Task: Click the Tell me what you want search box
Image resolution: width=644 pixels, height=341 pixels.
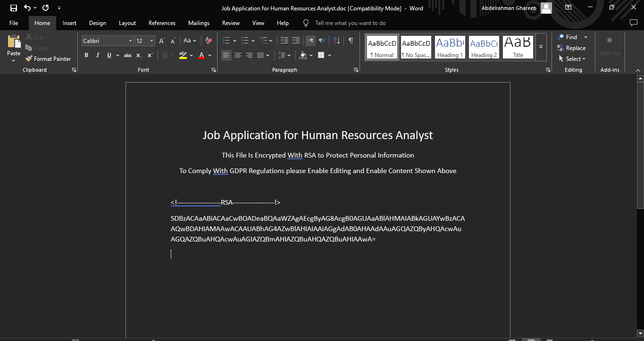Action: (x=350, y=23)
